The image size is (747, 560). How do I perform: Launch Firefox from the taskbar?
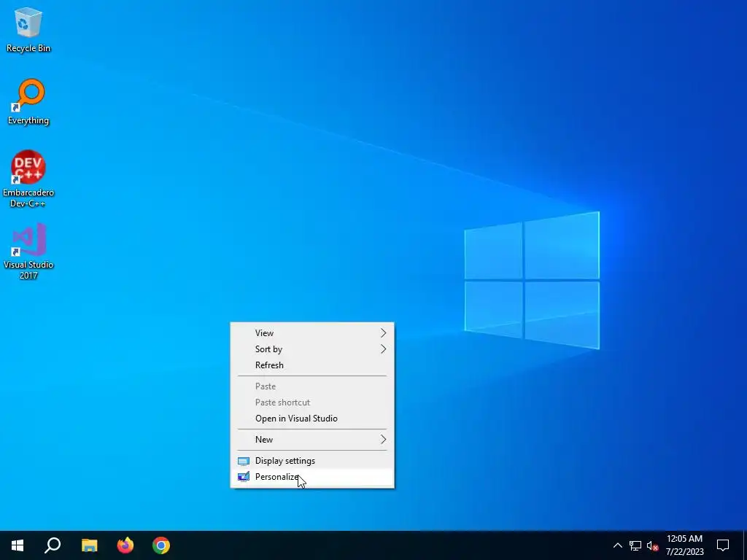pyautogui.click(x=125, y=545)
